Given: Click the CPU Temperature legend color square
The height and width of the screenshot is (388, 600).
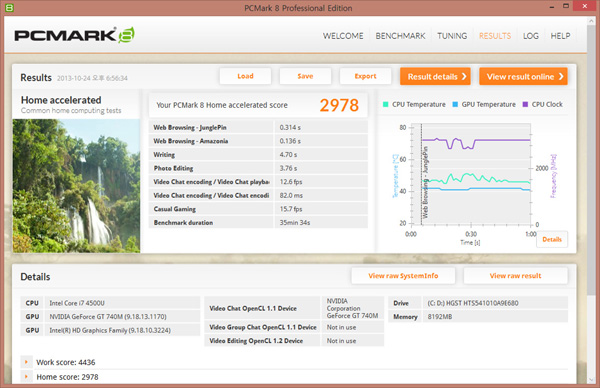Looking at the screenshot, I should [386, 104].
